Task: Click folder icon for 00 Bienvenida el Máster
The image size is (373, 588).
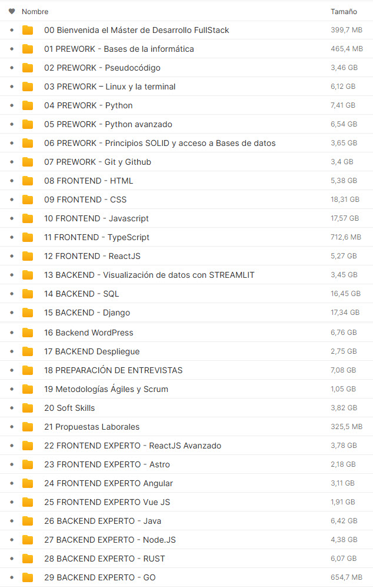Action: click(28, 30)
